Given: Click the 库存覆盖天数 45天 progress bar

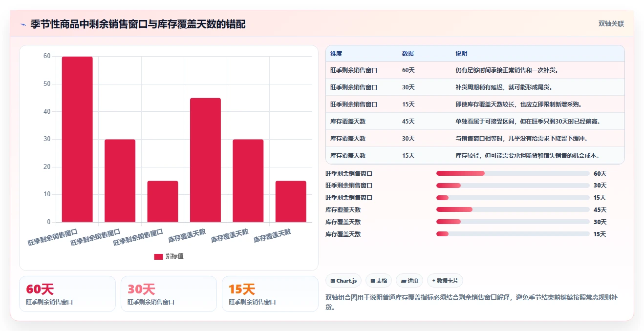Looking at the screenshot, I should [513, 210].
